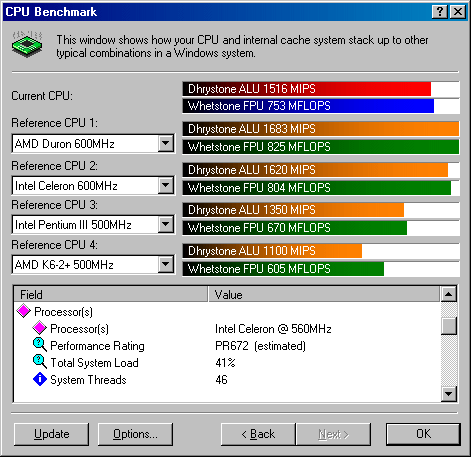Click the Update button
Viewport: 471px width, 457px height.
click(x=52, y=434)
